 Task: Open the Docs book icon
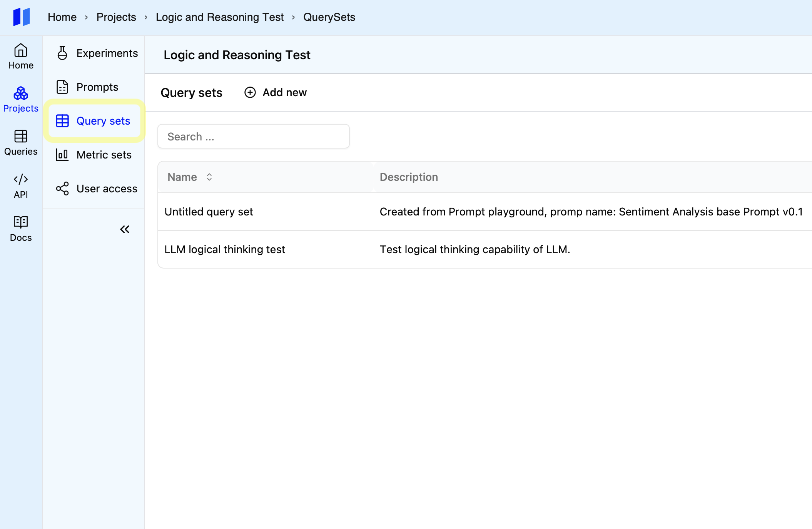21,222
